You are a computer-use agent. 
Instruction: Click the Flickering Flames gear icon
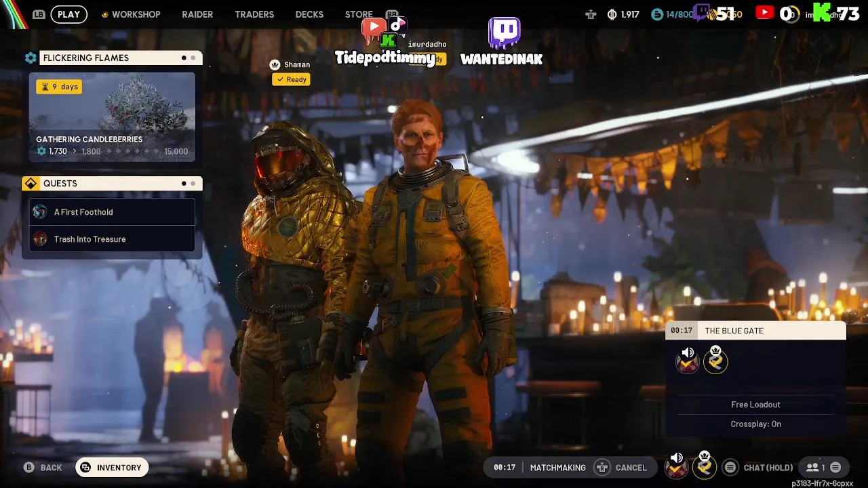(x=31, y=58)
